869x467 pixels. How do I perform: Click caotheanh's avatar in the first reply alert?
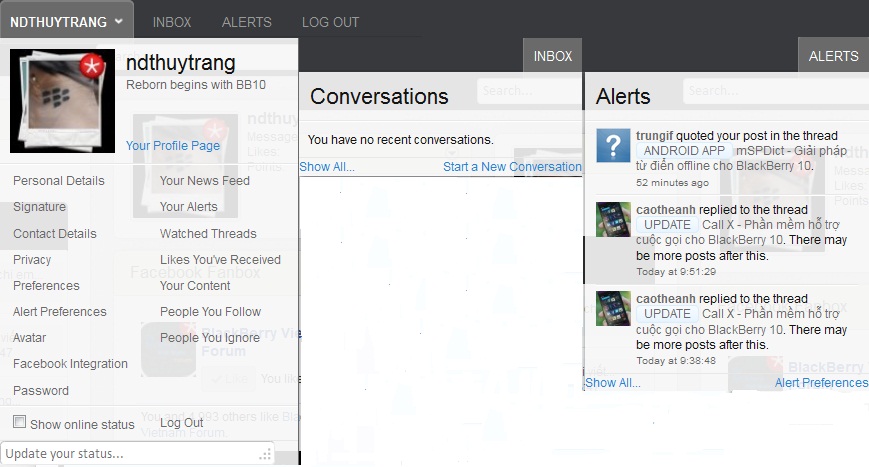click(613, 218)
